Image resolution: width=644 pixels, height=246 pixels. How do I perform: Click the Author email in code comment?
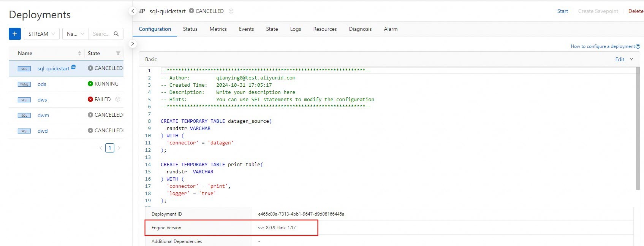256,78
